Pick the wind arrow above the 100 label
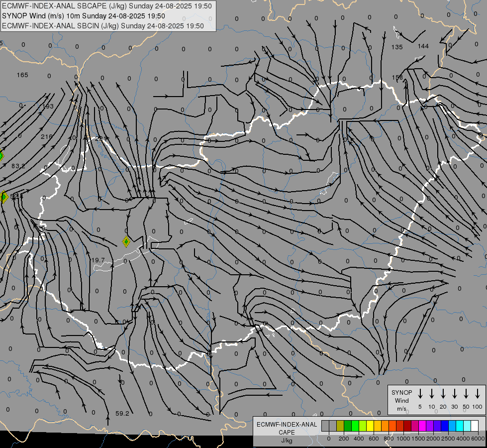The width and height of the screenshot is (487, 448). pyautogui.click(x=478, y=394)
